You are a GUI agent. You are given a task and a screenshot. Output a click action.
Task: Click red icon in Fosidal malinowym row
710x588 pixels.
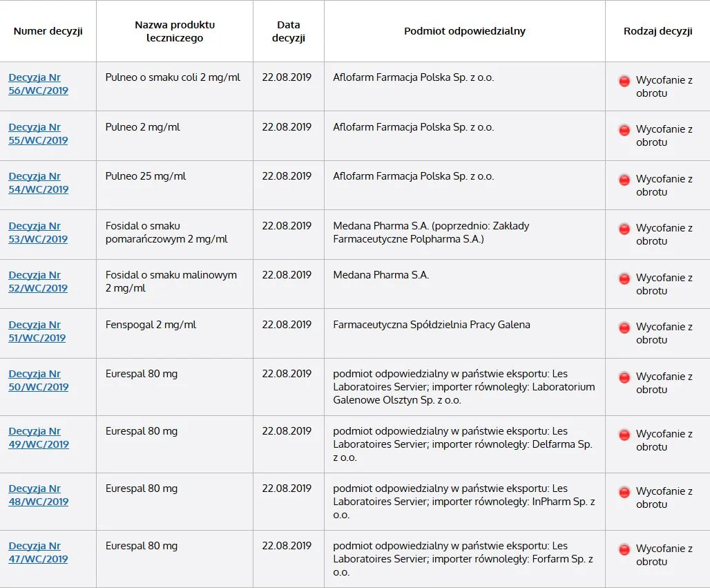click(624, 278)
